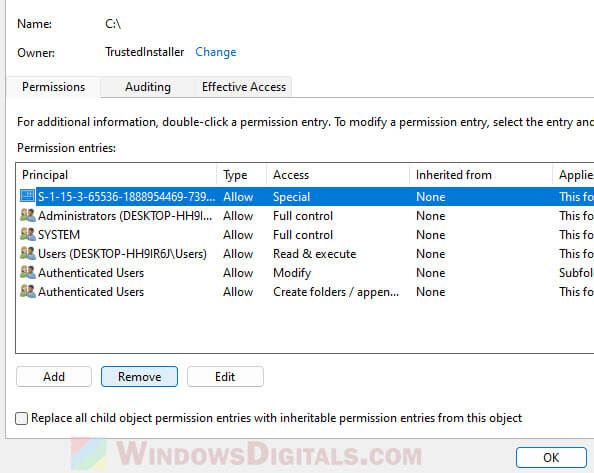Click the Change owner link
This screenshot has height=473, width=594.
(x=216, y=52)
